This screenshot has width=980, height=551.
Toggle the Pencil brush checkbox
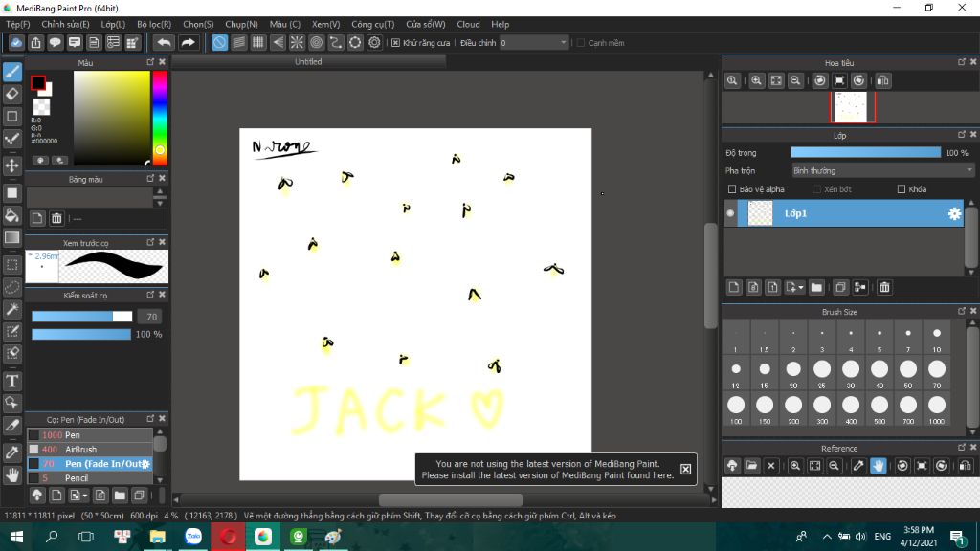point(33,478)
